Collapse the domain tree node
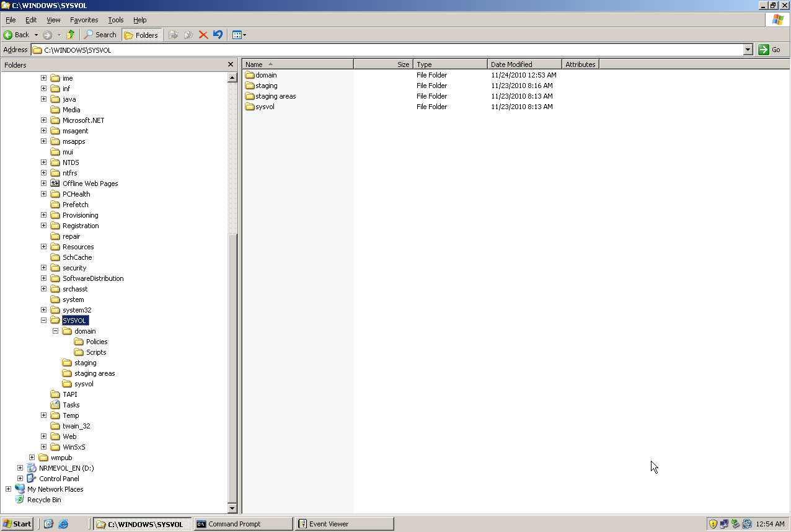The image size is (791, 532). click(55, 331)
